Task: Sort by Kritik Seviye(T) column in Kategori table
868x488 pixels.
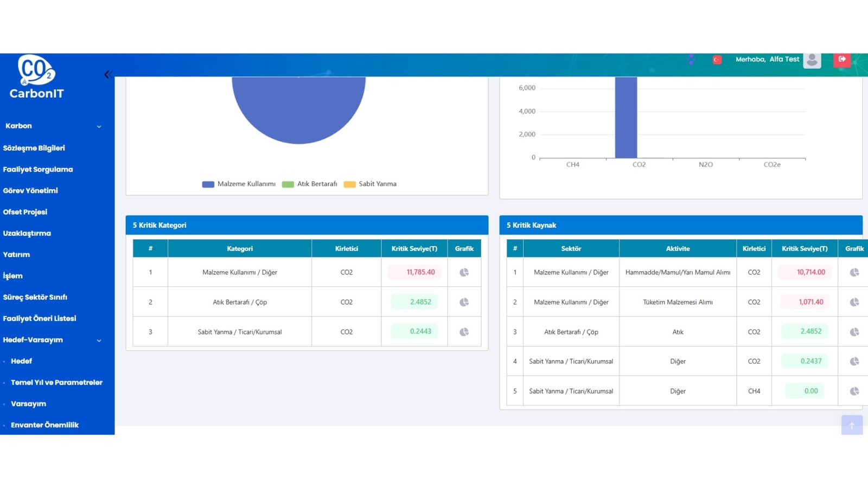Action: pos(414,249)
